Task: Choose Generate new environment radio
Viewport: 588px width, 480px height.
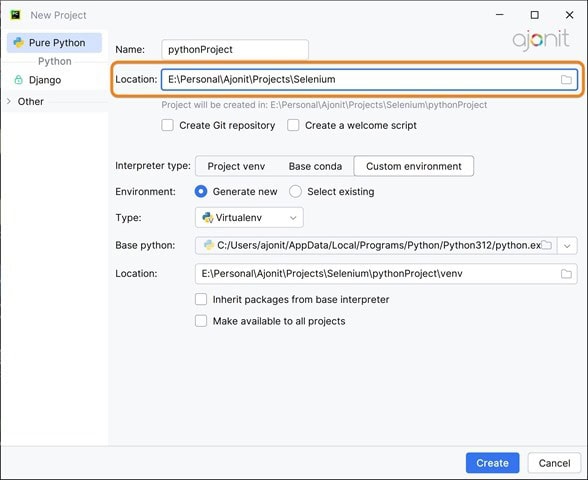Action: point(201,192)
